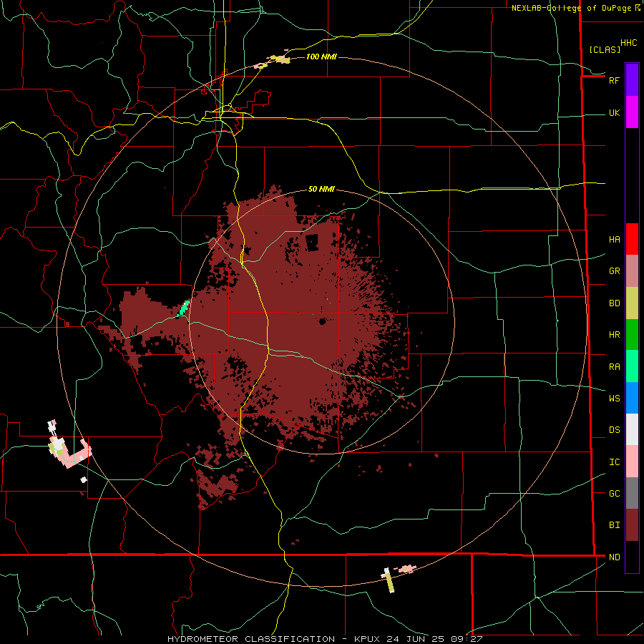
Task: Click the [CLAS] units label
Action: [x=605, y=49]
